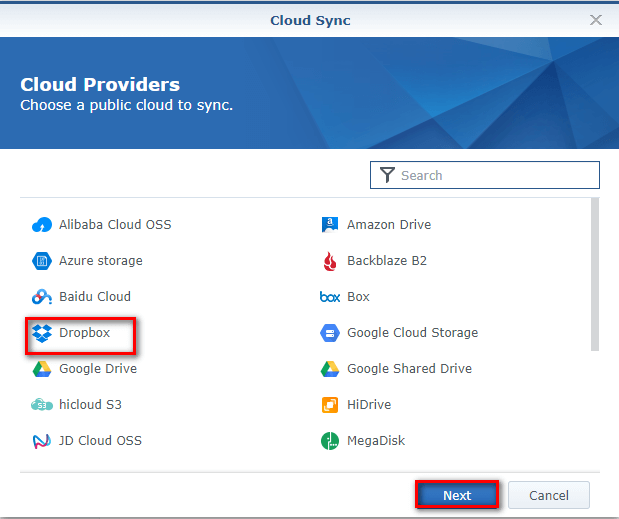Choose the Amazon Drive icon
This screenshot has height=519, width=619.
point(330,225)
